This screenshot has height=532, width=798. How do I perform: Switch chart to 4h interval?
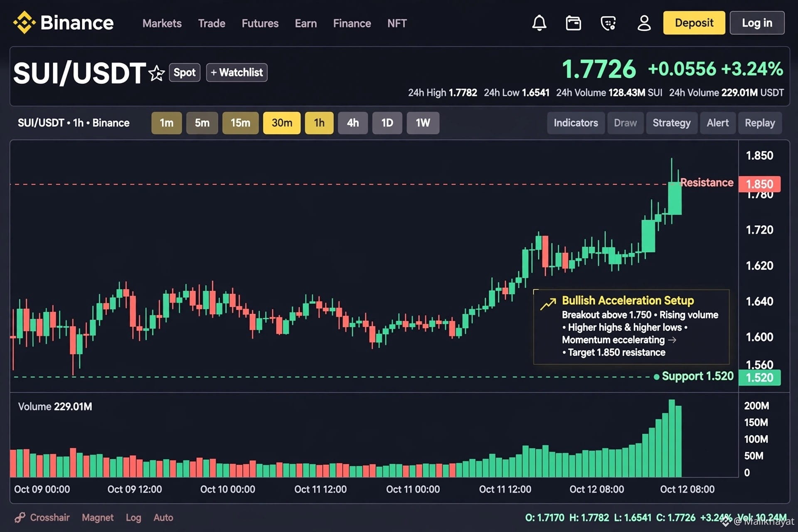(x=353, y=123)
